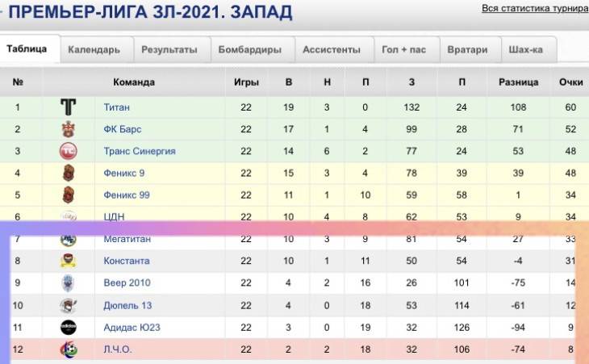Viewport: 589px width, 364px height.
Task: Open the Титан team link
Action: (x=117, y=107)
